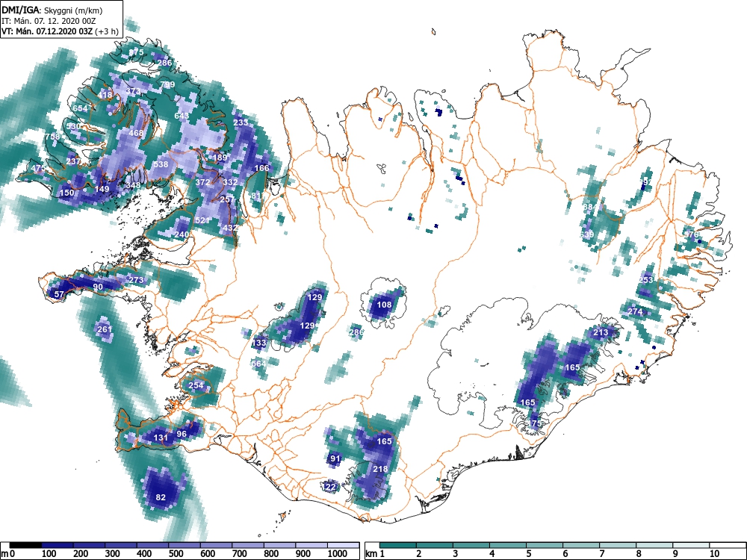
Task: Click the visibility value '875'
Action: [x=136, y=52]
